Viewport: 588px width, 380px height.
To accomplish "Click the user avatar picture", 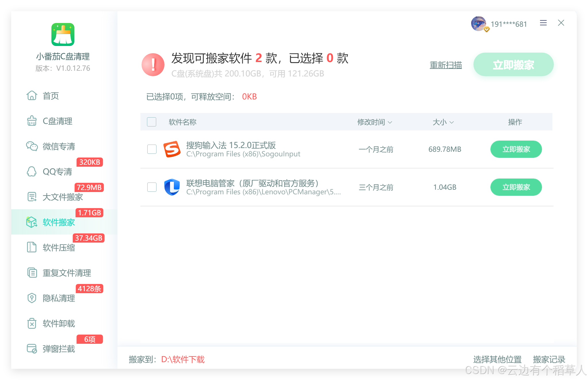I will tap(479, 24).
